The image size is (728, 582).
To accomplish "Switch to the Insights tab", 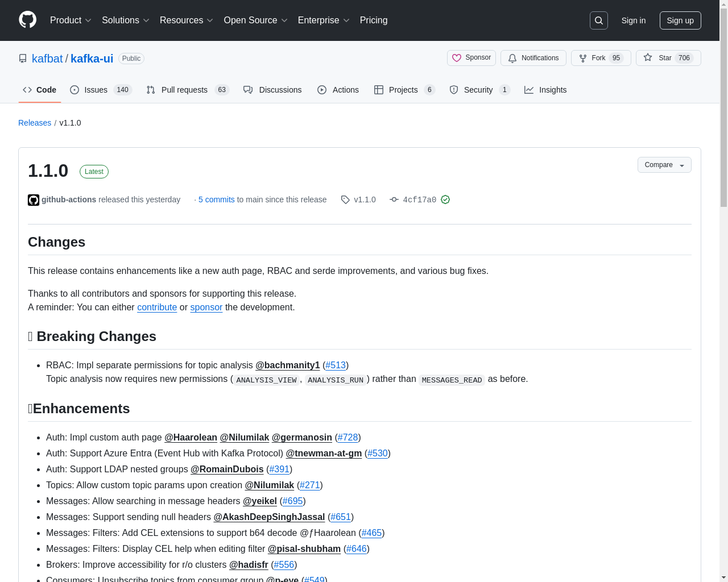I will pyautogui.click(x=545, y=90).
